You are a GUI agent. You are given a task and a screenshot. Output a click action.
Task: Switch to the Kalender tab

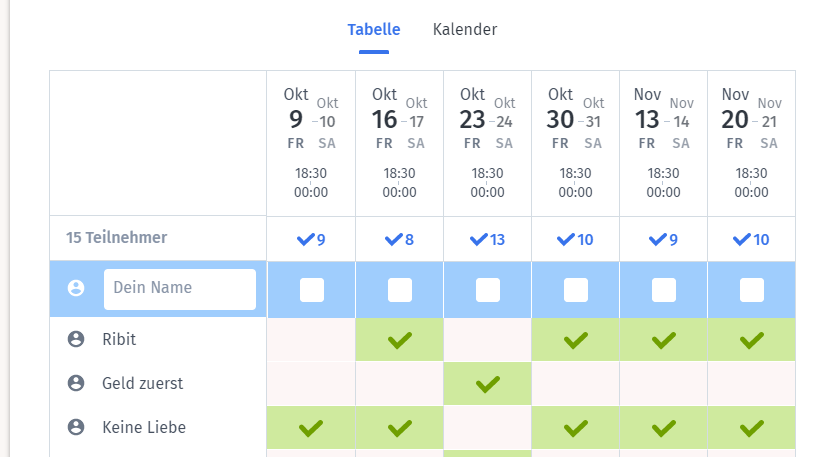click(x=465, y=29)
